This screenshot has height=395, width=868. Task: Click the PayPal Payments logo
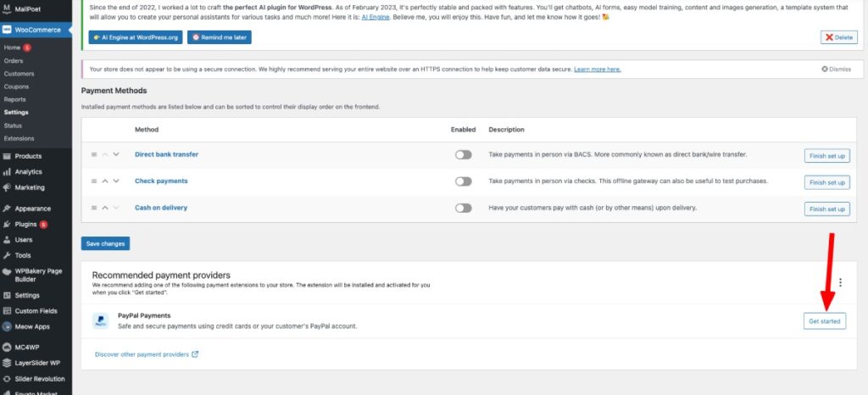(x=101, y=321)
